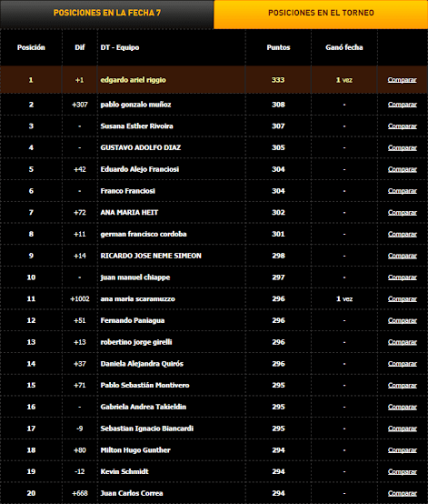Compare with ana maria scaramuzzo
This screenshot has height=504, width=428.
pos(402,298)
